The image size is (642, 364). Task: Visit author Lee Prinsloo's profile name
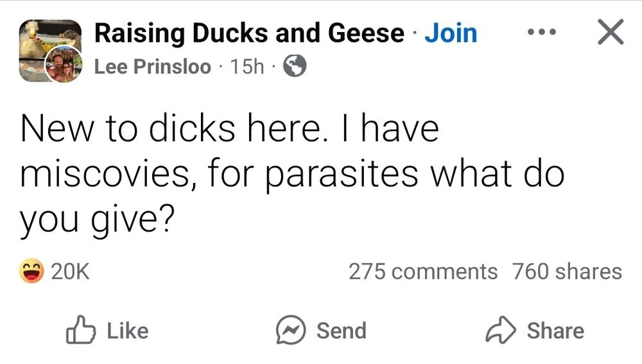(153, 66)
